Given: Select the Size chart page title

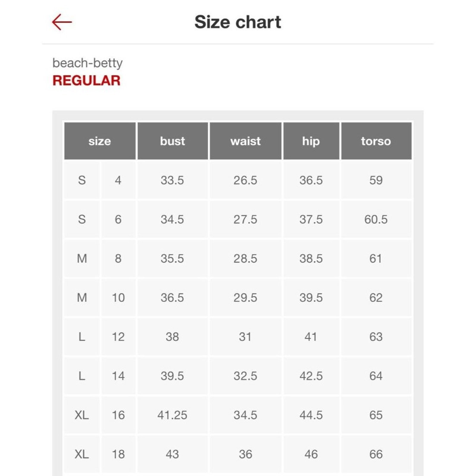Looking at the screenshot, I should point(238,22).
